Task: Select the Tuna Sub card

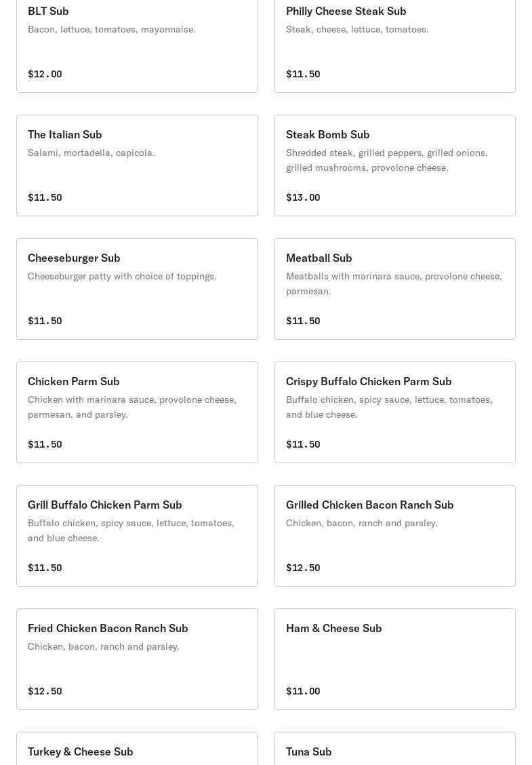Action: click(395, 749)
